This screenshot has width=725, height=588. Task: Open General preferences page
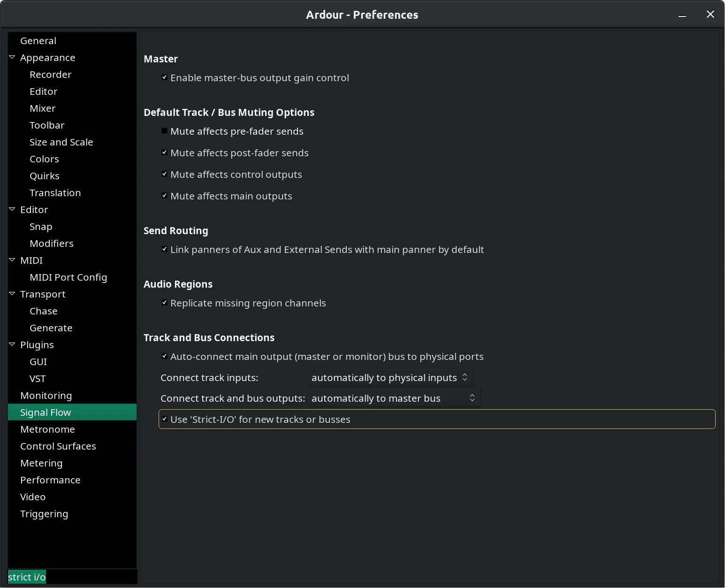38,41
